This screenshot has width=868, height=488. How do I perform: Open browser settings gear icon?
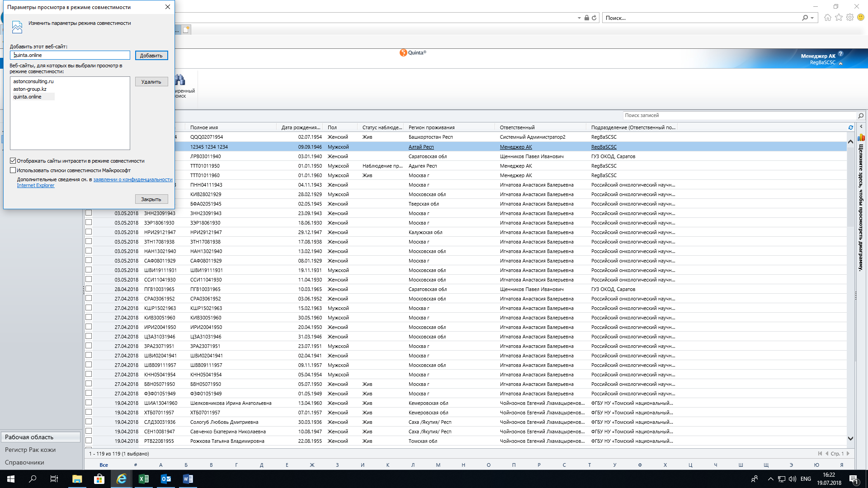850,18
